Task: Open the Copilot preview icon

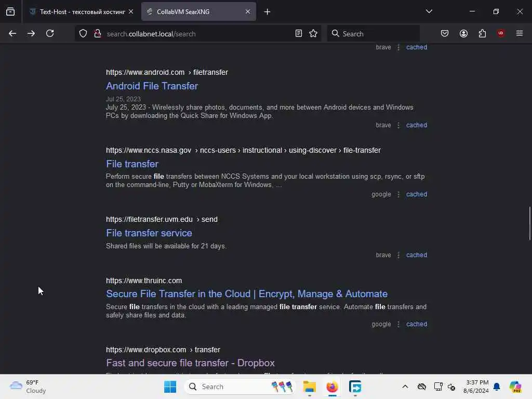Action: click(515, 387)
